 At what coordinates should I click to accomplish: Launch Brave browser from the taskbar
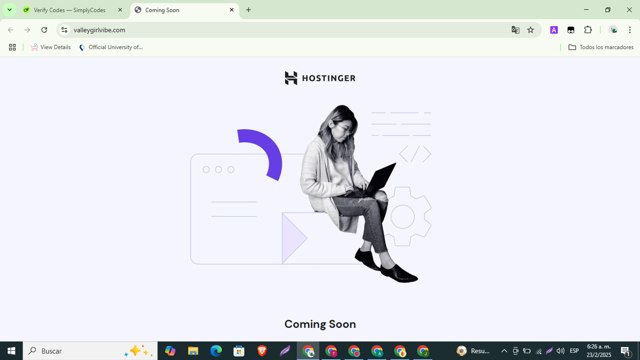(262, 351)
